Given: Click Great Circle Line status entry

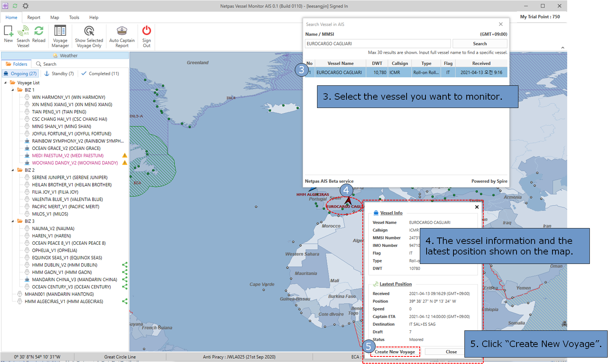Looking at the screenshot, I should click(x=120, y=357).
